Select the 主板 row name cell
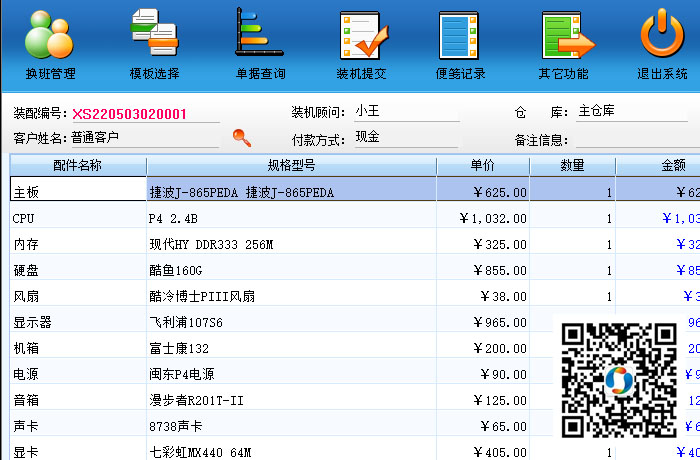700x460 pixels. pyautogui.click(x=78, y=189)
